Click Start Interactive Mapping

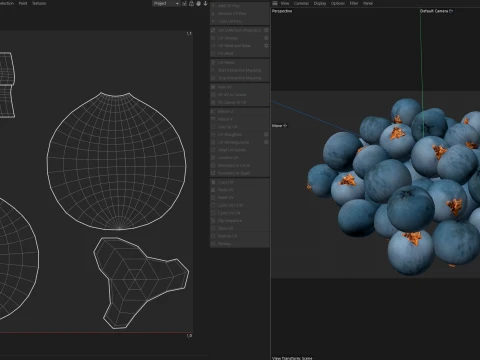coord(240,70)
